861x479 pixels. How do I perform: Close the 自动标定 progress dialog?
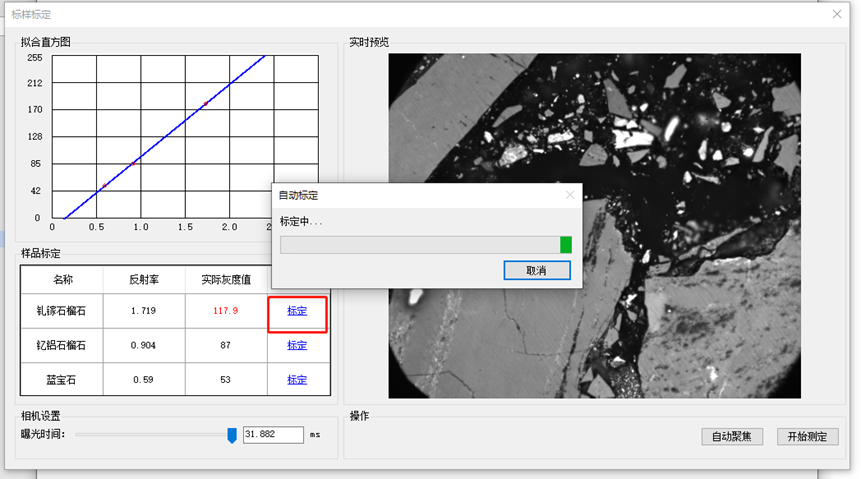click(x=570, y=195)
